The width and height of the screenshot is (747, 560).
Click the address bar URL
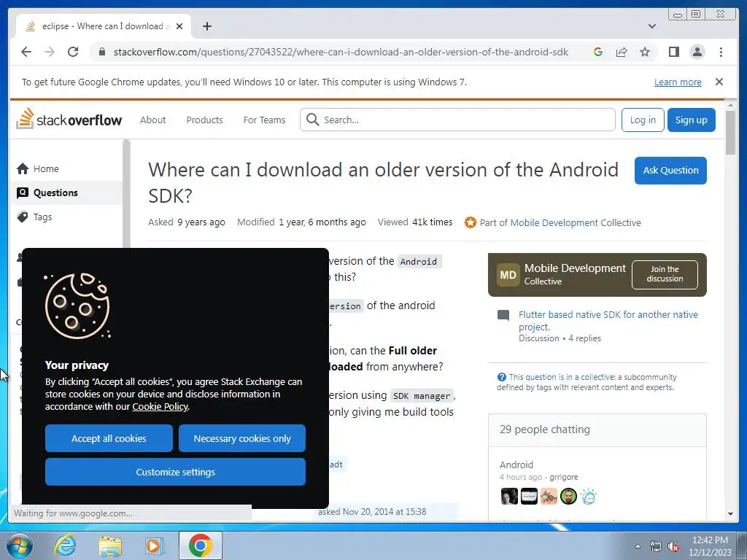(341, 52)
